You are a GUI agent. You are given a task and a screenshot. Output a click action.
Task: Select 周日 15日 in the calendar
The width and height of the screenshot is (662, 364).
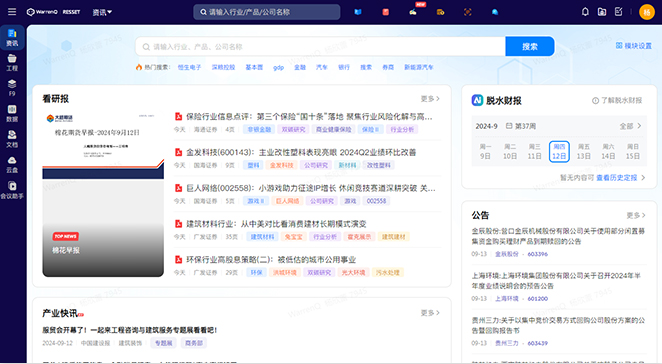(632, 152)
